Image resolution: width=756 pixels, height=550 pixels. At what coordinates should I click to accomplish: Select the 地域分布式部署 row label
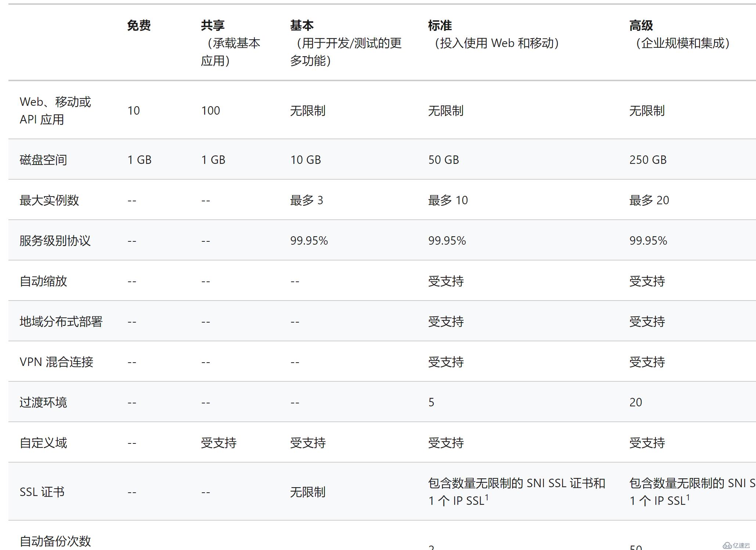pos(61,321)
